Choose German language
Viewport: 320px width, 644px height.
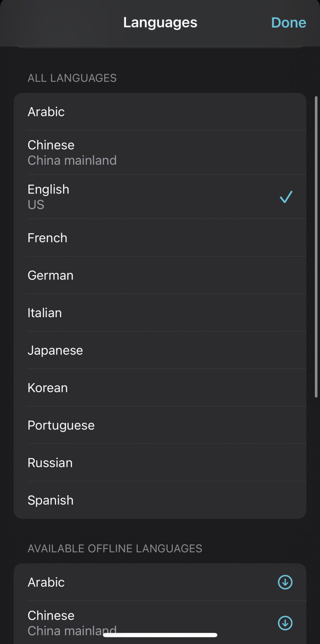click(x=51, y=276)
